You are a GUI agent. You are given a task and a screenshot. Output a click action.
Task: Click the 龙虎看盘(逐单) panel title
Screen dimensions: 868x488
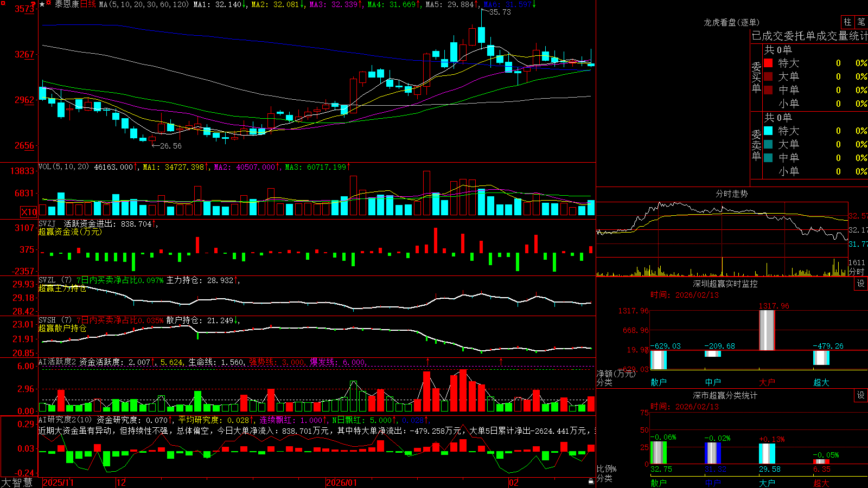click(731, 22)
